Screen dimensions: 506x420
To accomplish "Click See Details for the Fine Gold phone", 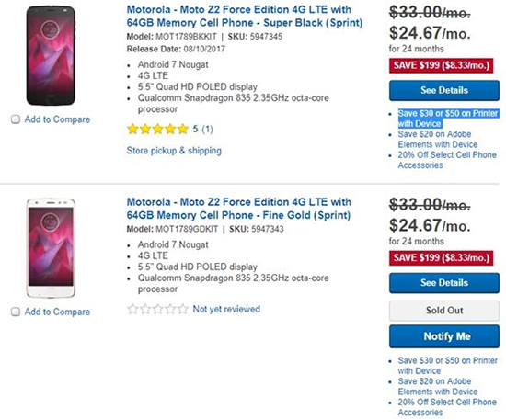I will [x=444, y=283].
